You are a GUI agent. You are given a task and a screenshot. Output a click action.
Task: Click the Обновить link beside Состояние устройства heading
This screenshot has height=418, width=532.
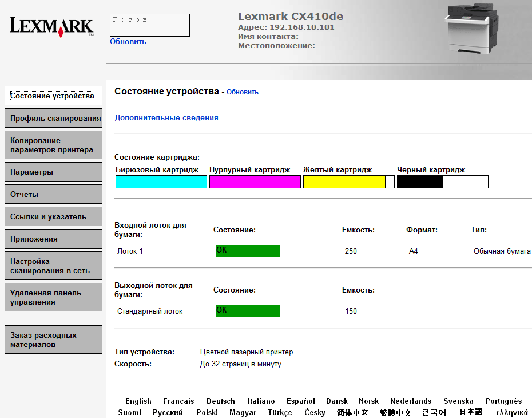[242, 92]
